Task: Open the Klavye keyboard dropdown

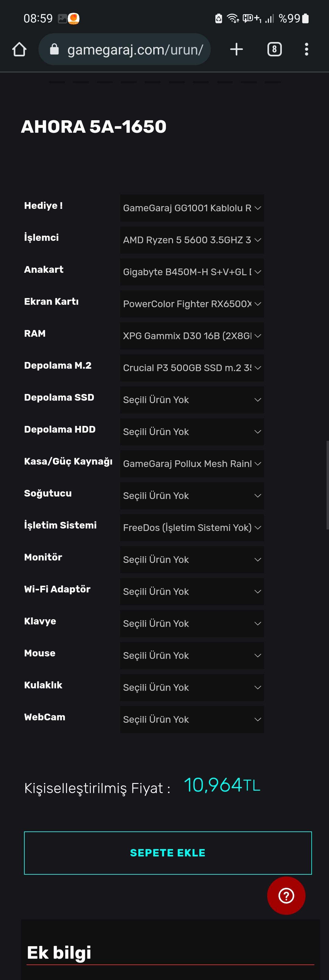Action: click(192, 623)
